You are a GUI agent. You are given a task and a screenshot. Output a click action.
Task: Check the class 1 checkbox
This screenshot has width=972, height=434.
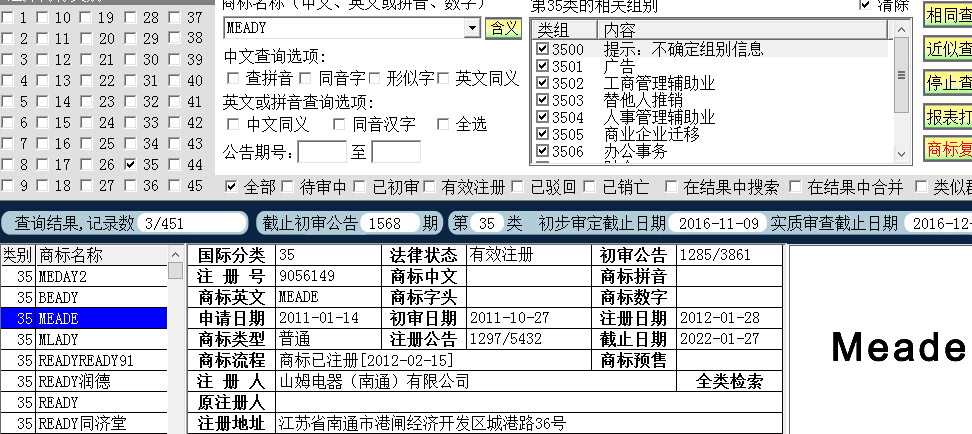[7, 18]
